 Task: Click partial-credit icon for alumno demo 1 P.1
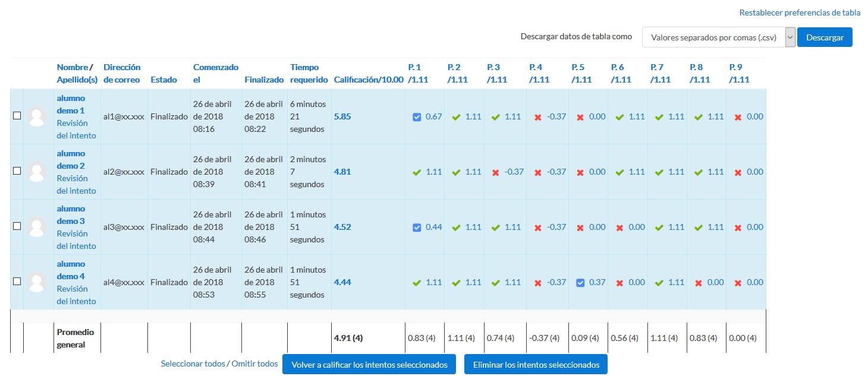coord(417,117)
